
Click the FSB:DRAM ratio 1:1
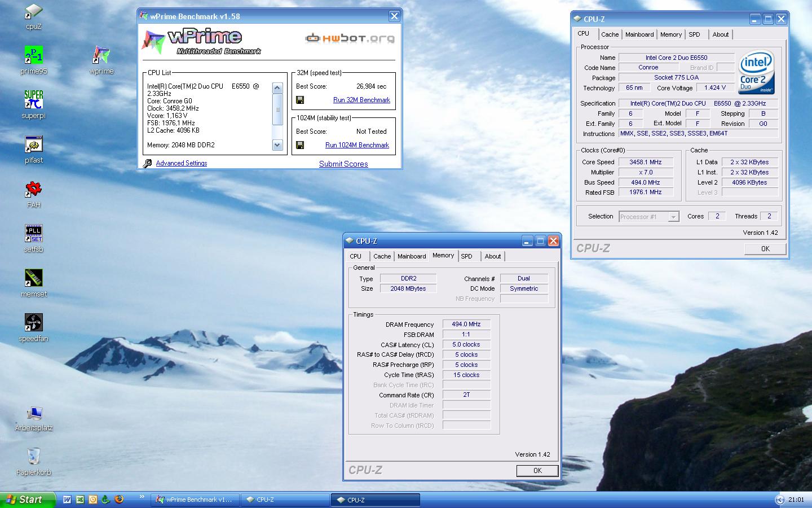click(x=466, y=334)
